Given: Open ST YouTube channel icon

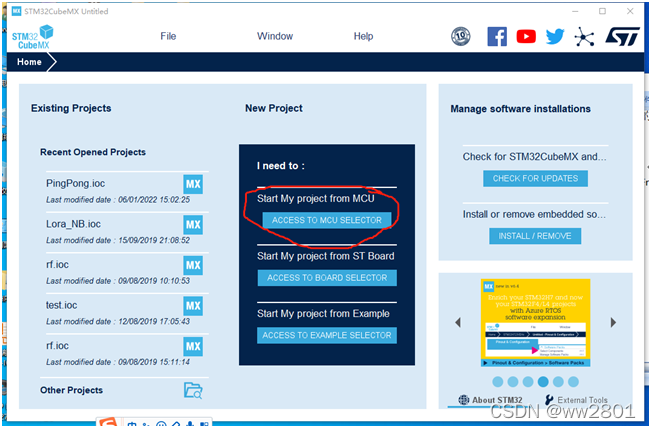Looking at the screenshot, I should point(526,37).
